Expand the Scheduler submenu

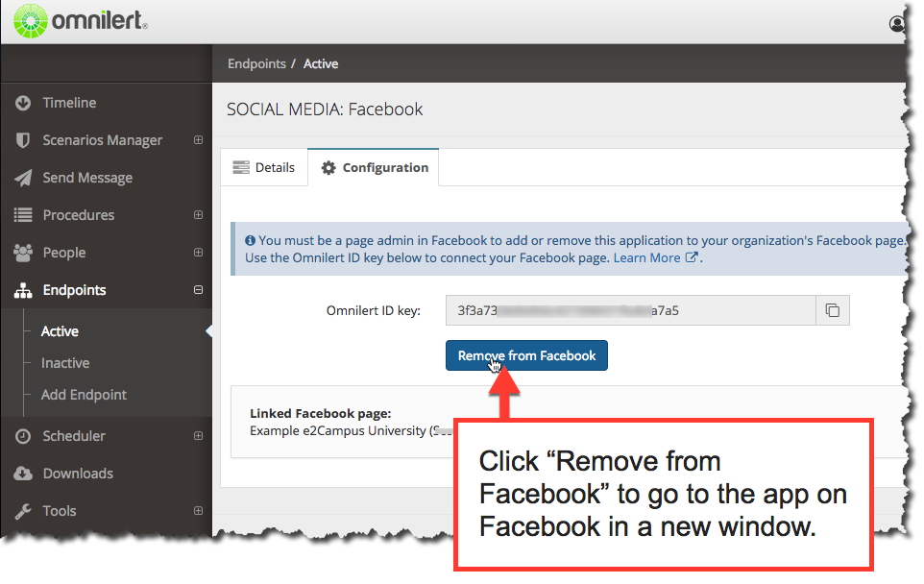tap(198, 435)
